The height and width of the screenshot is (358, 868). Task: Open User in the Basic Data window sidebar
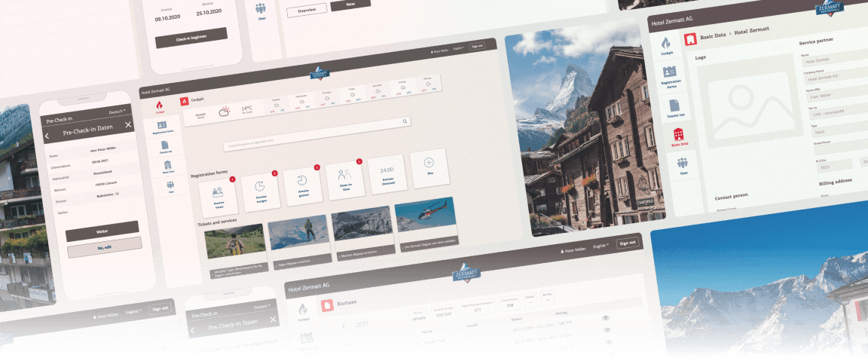[682, 166]
